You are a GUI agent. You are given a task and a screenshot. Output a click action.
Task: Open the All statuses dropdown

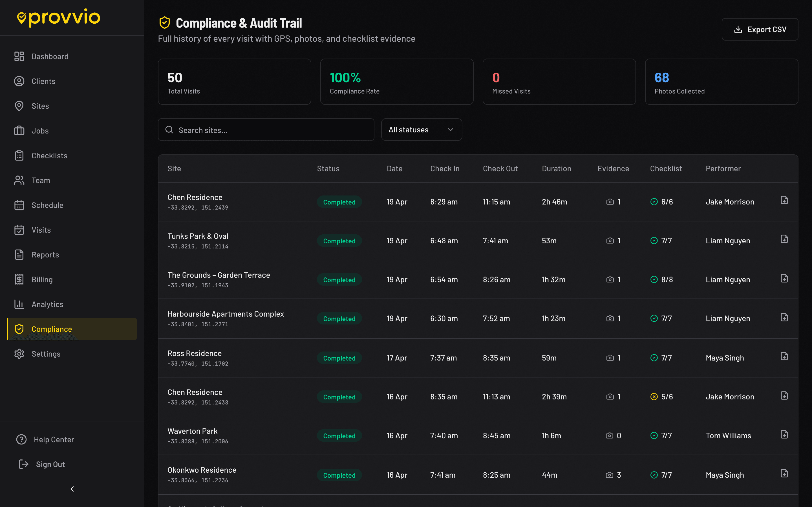[422, 130]
